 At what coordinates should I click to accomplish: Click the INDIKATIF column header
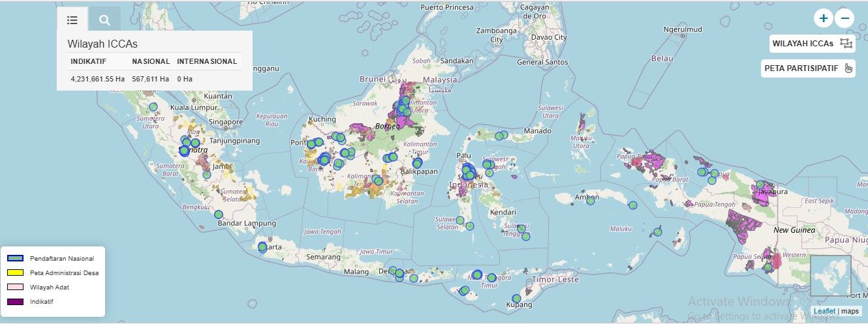(88, 61)
